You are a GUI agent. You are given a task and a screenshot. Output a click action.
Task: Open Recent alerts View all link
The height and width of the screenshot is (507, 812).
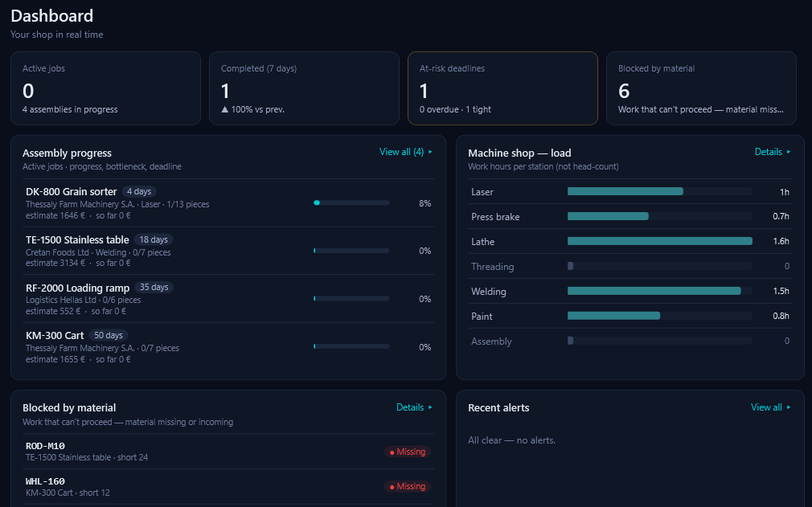click(x=771, y=407)
